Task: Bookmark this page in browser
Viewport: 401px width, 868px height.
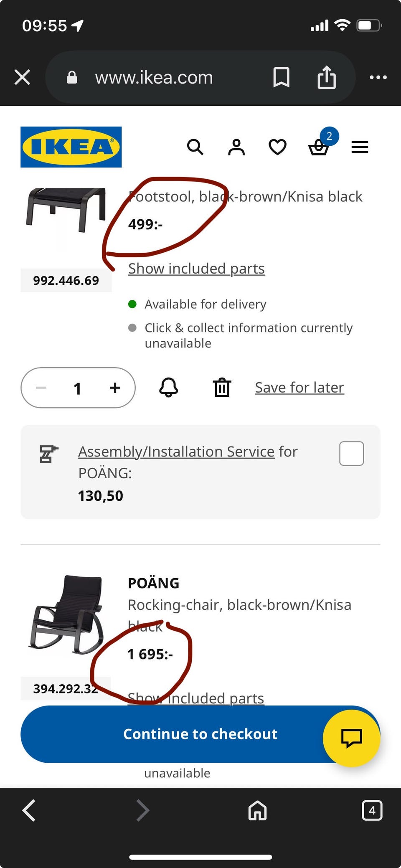Action: click(x=281, y=77)
